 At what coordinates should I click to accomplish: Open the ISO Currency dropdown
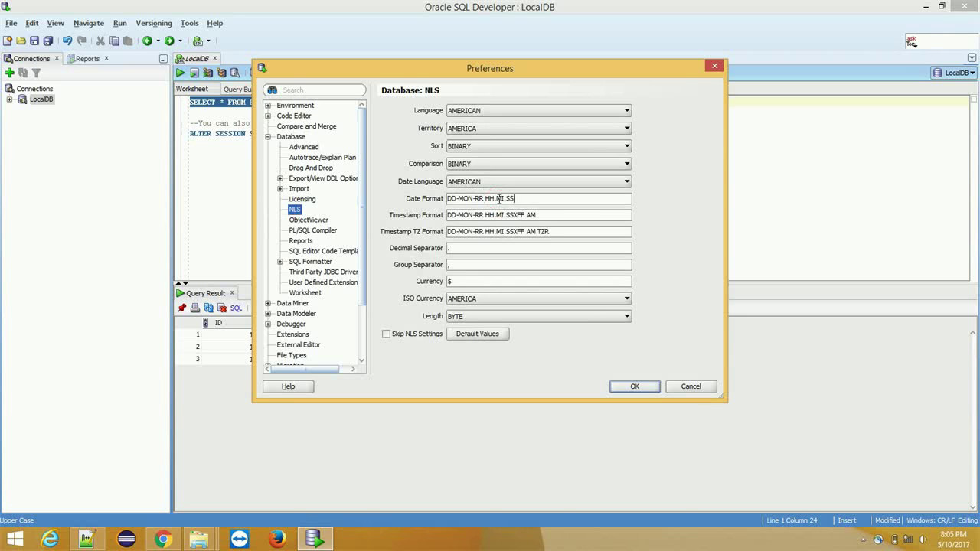(627, 298)
